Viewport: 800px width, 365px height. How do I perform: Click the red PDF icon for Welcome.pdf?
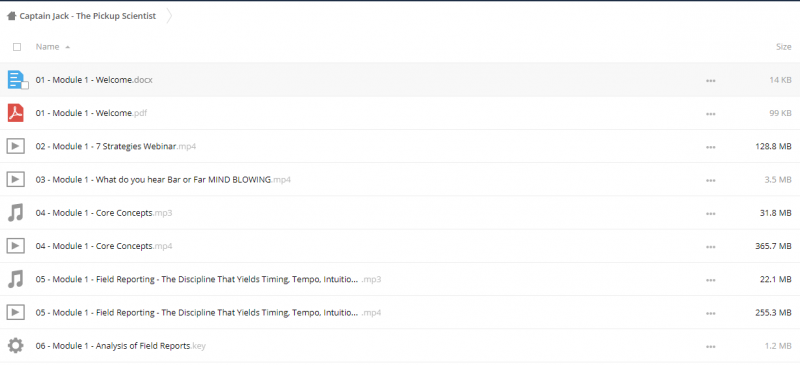click(x=16, y=113)
